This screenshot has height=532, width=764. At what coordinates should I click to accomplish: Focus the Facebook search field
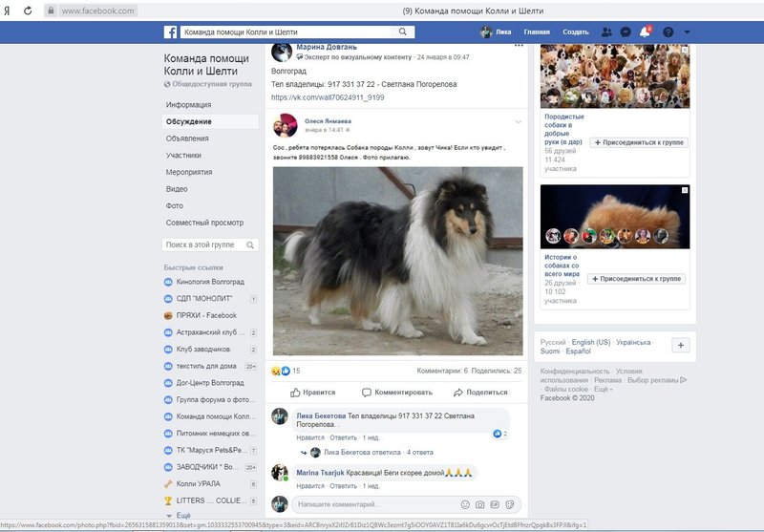tap(286, 32)
